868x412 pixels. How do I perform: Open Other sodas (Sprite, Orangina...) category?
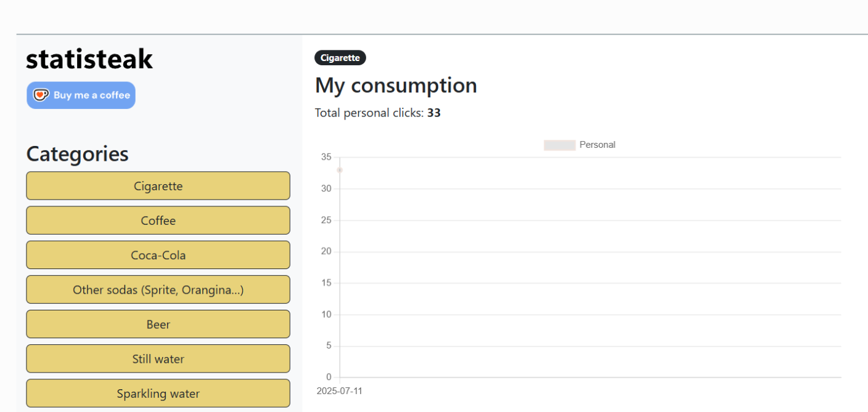[x=158, y=289]
